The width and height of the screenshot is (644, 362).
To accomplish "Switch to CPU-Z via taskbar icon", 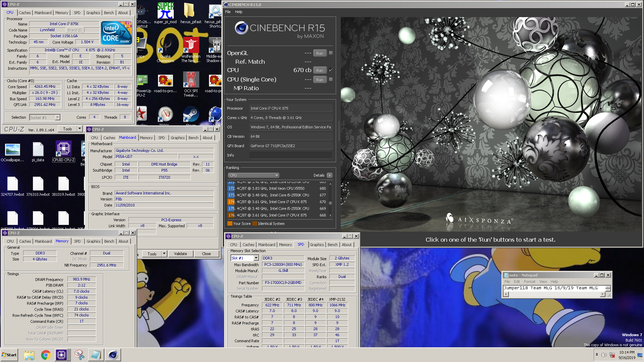I will [x=62, y=355].
